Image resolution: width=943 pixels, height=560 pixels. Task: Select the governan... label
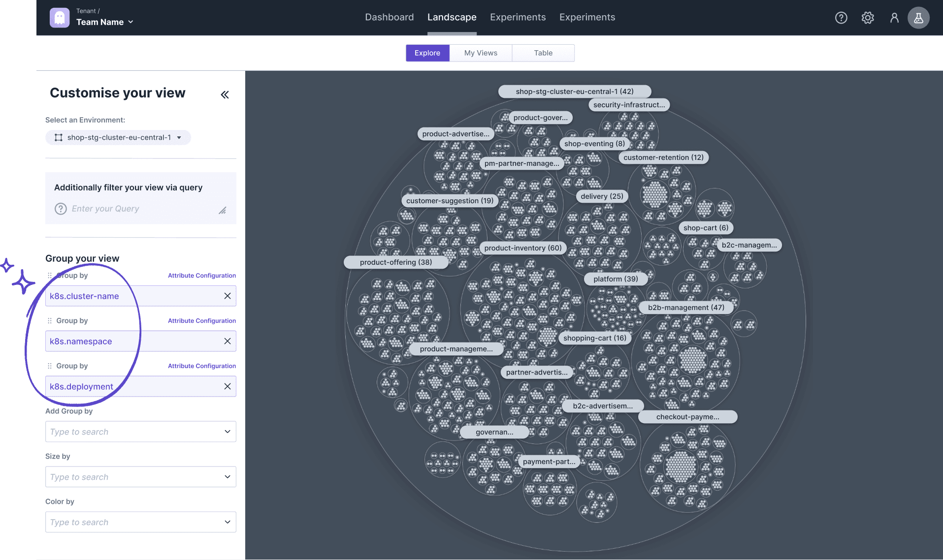[x=494, y=432]
